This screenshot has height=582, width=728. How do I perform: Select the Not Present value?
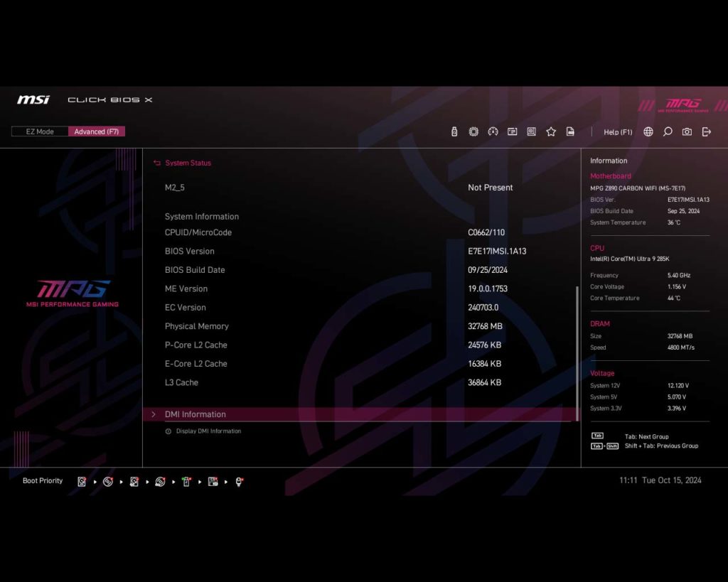pos(491,188)
